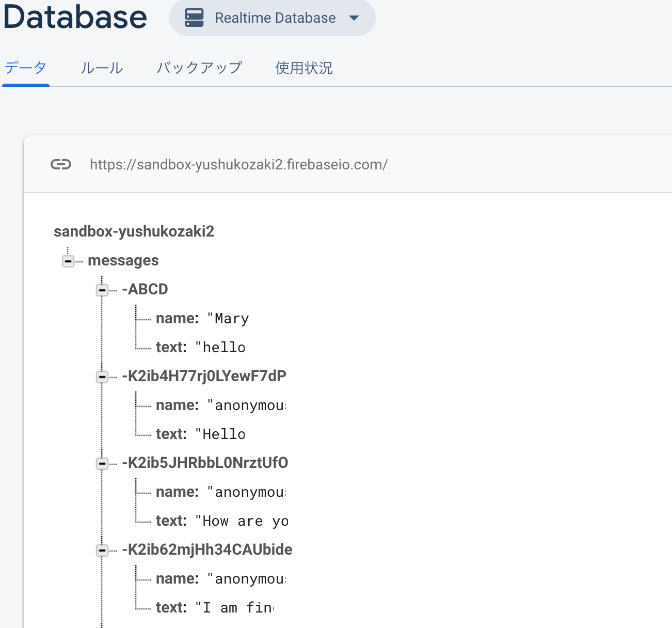Viewport: 672px width, 628px height.
Task: Open the Realtime Database selector dropdown
Action: click(272, 18)
